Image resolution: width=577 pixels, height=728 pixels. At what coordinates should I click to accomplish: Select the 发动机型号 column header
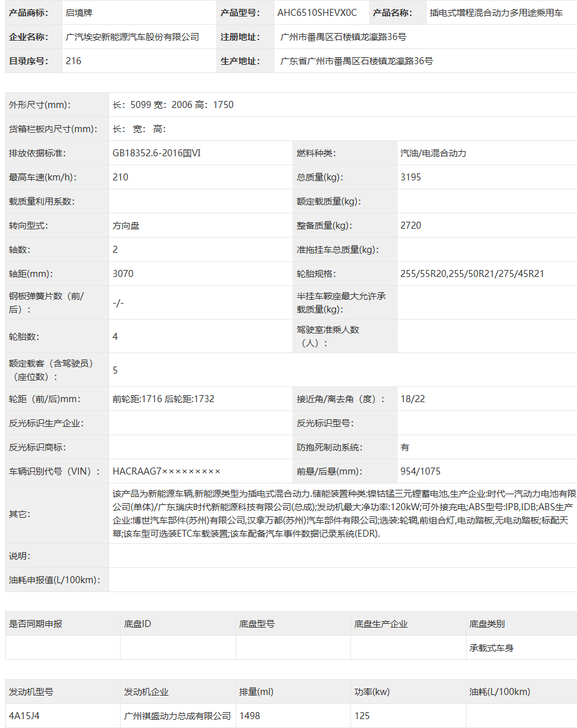[x=31, y=692]
